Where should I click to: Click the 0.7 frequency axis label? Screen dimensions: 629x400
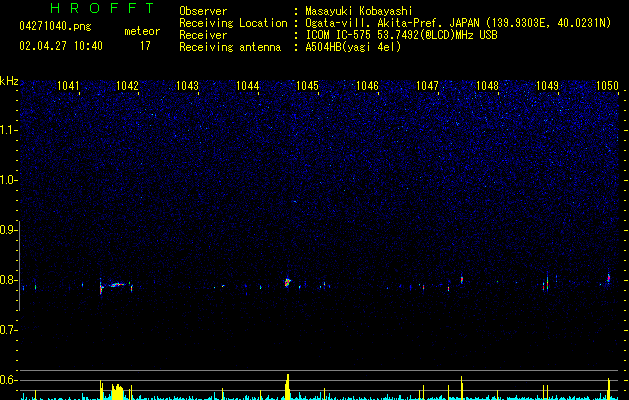[x=8, y=330]
